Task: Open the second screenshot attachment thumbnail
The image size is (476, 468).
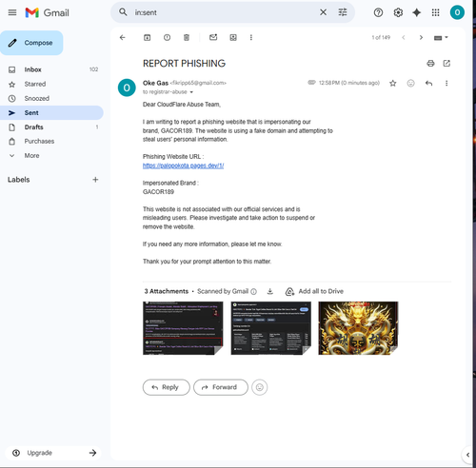Action: coord(270,328)
